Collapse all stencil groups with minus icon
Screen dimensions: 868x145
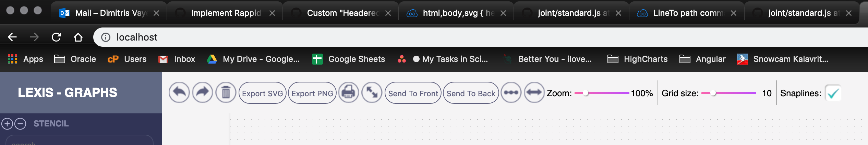coord(20,124)
